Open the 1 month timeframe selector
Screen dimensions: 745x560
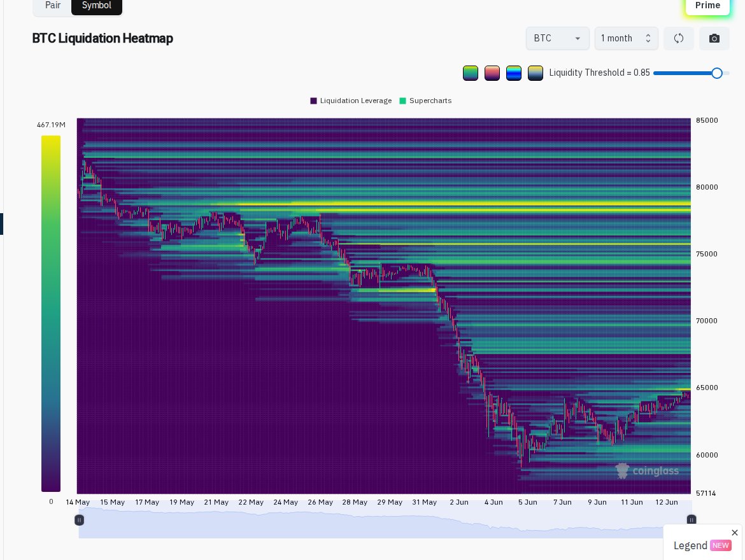pos(626,38)
